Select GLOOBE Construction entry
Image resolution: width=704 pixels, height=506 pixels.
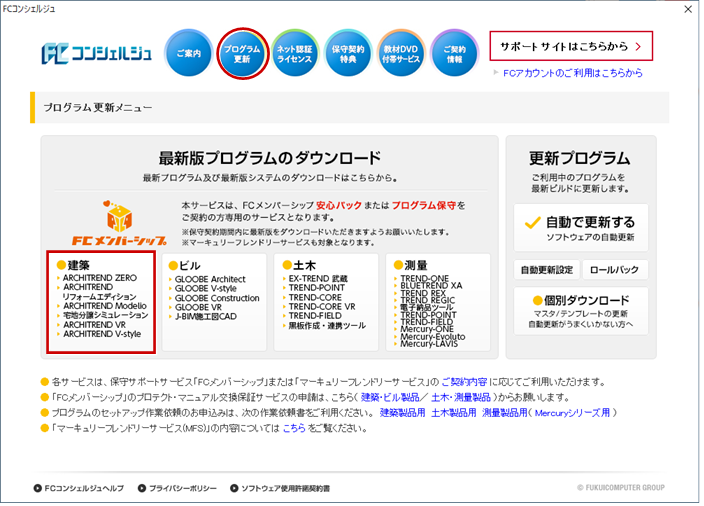217,299
